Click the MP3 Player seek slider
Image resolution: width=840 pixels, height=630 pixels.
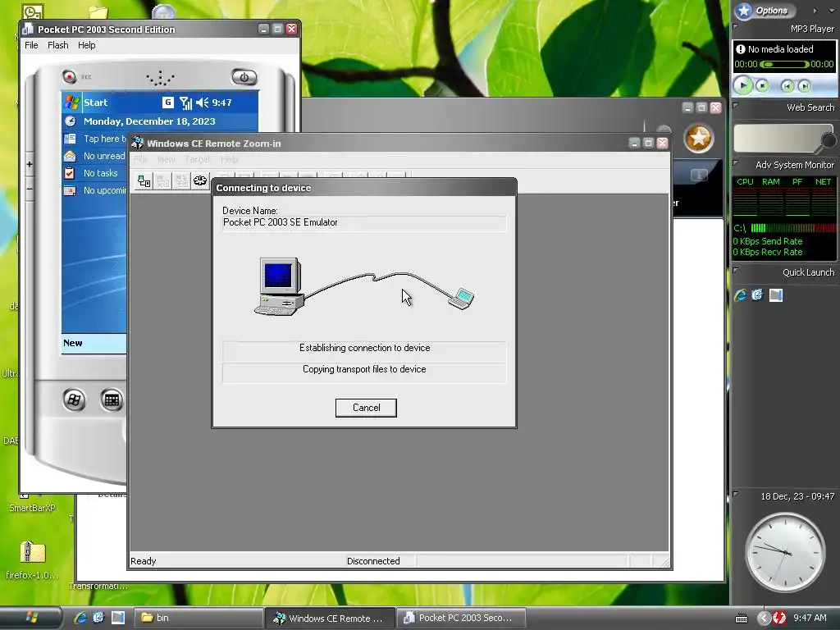coord(784,64)
